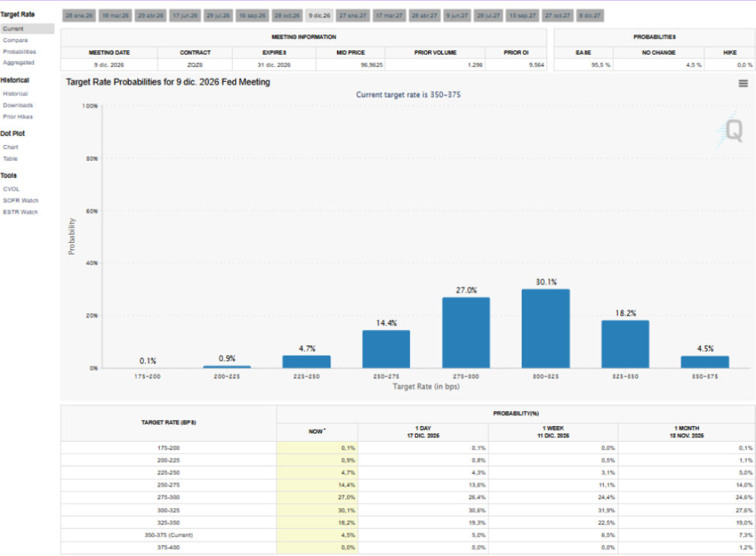Open the chart hamburger context menu
Screen dimensions: 756x556
(742, 84)
